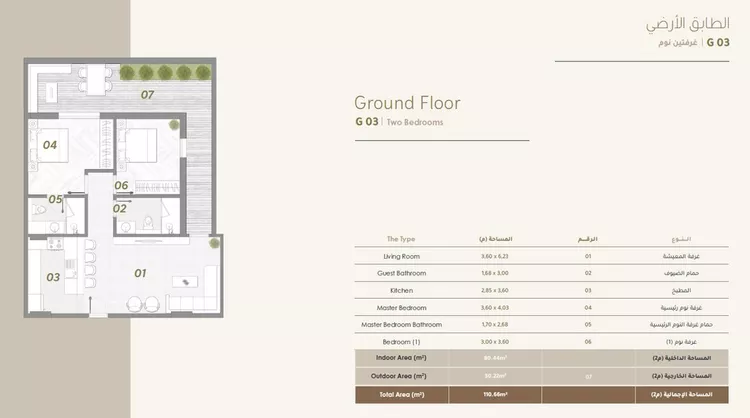
Task: Click the "النوع" column header
Action: 681,239
